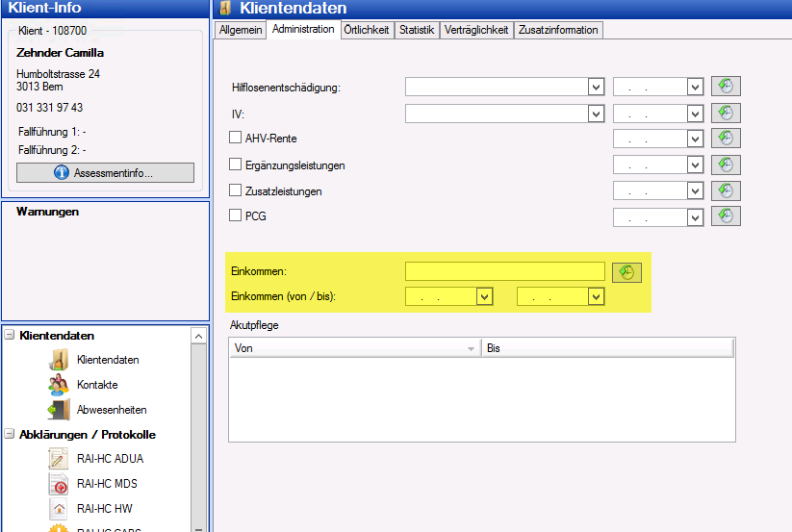Click the address Humboltstrasse 24
The height and width of the screenshot is (532, 792).
tap(58, 74)
